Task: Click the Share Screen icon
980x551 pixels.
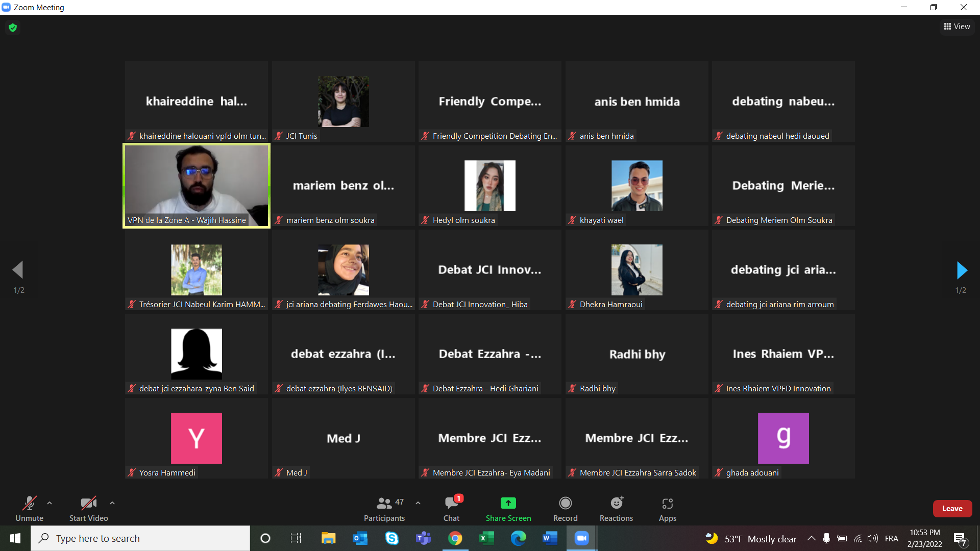Action: (x=508, y=504)
